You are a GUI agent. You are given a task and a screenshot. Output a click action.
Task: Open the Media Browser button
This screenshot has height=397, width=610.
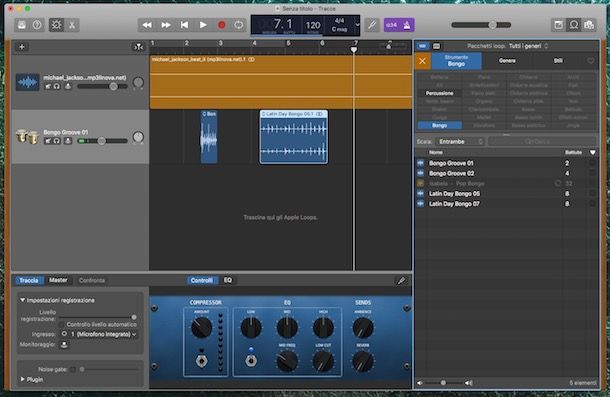589,25
